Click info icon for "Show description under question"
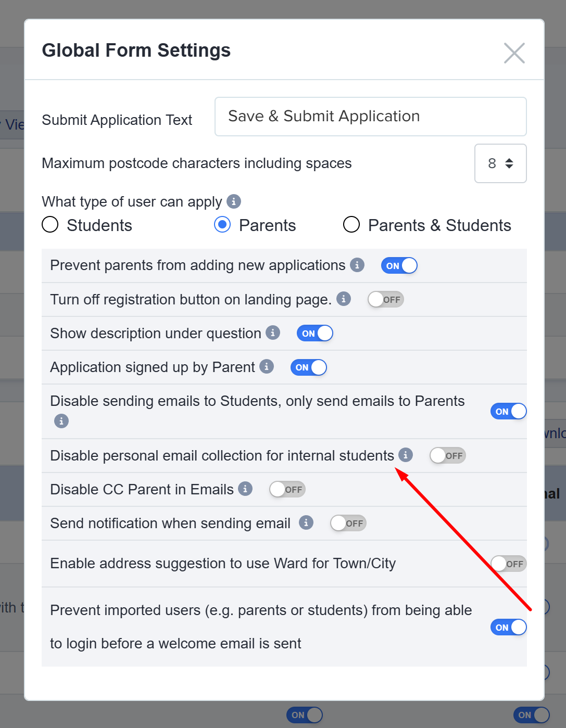 (x=273, y=333)
